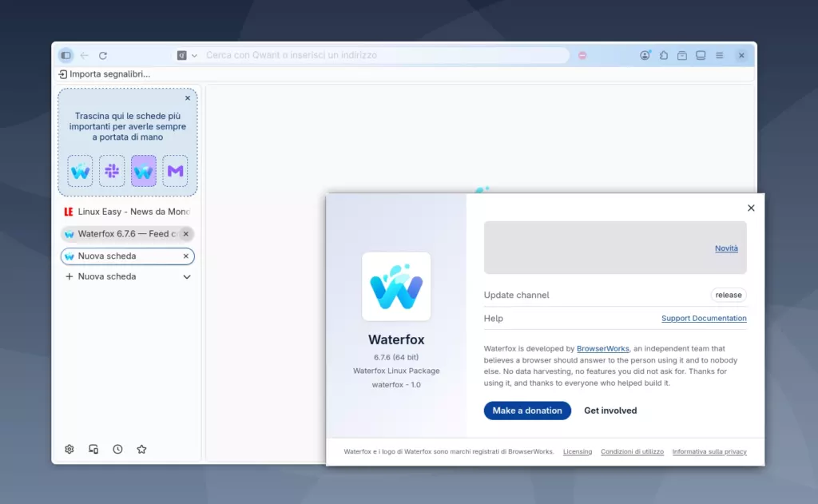Viewport: 818px width, 504px height.
Task: Click the Waterfox Linux Package text
Action: (x=396, y=371)
